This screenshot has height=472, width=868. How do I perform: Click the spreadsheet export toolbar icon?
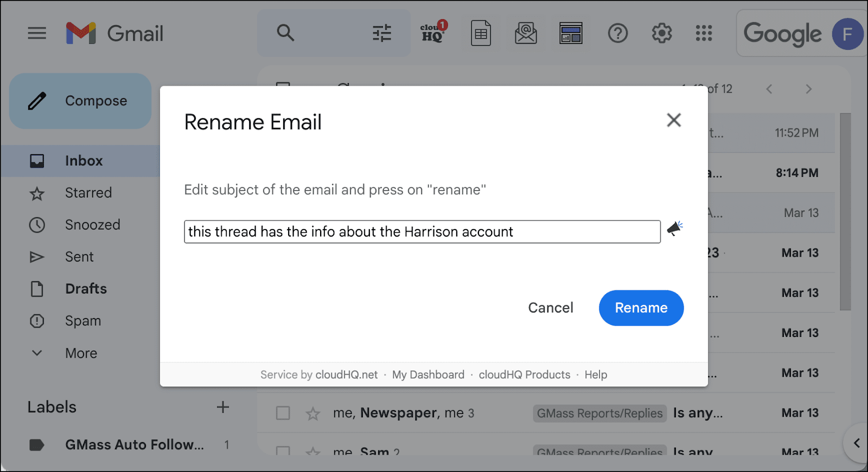coord(481,34)
